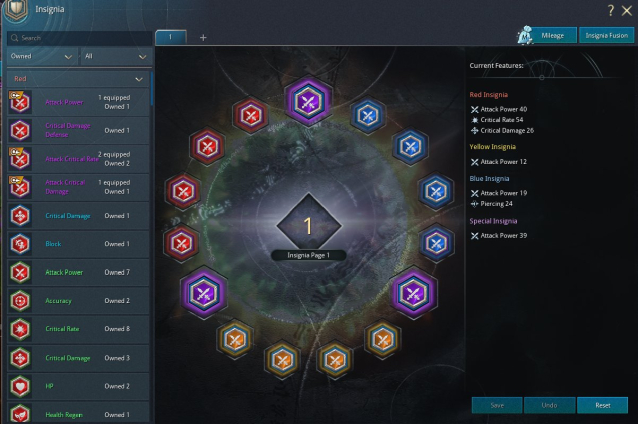Click the Mileage character icon
This screenshot has width=638, height=424.
click(525, 35)
